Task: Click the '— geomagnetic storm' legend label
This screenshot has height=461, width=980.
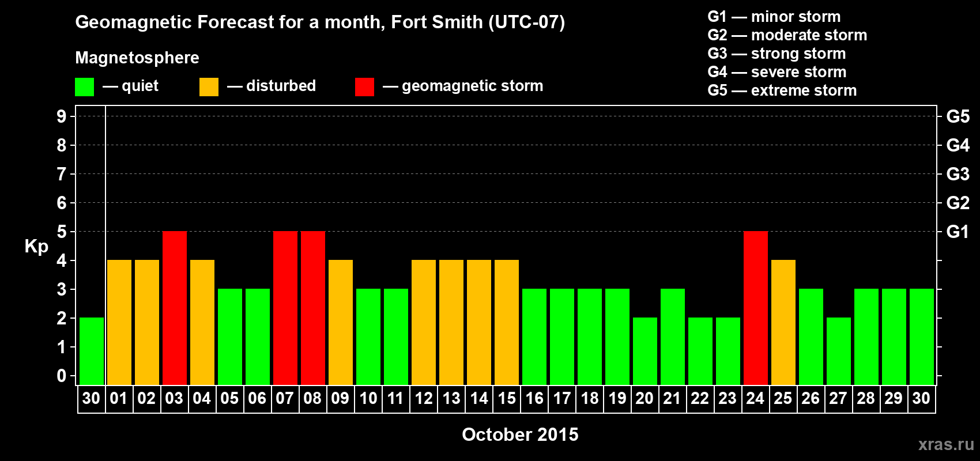Action: [463, 86]
